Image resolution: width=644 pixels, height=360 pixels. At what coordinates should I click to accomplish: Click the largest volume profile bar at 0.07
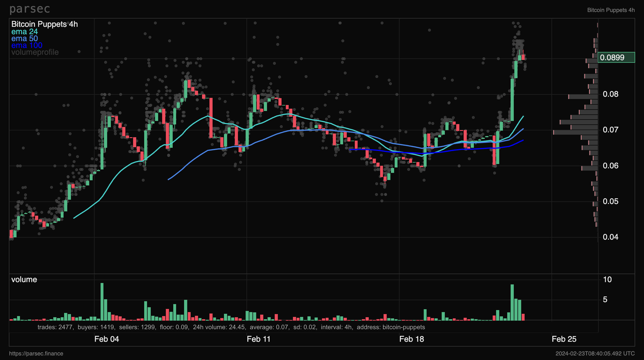pyautogui.click(x=575, y=132)
